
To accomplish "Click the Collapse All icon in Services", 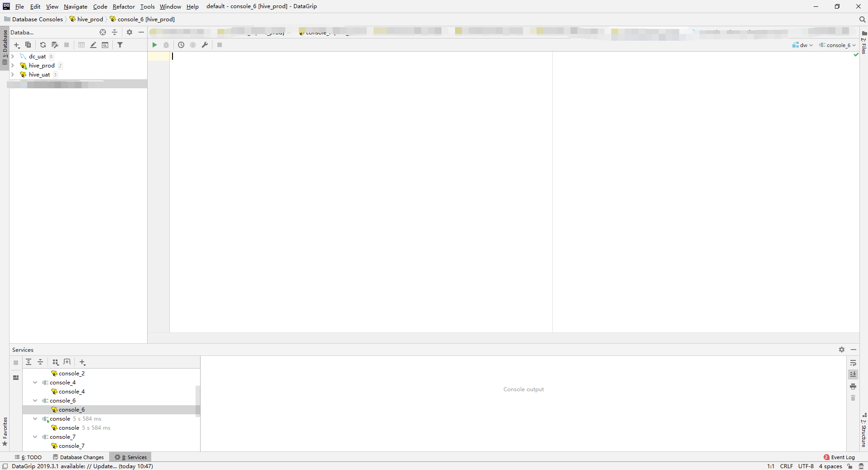I will pos(40,362).
